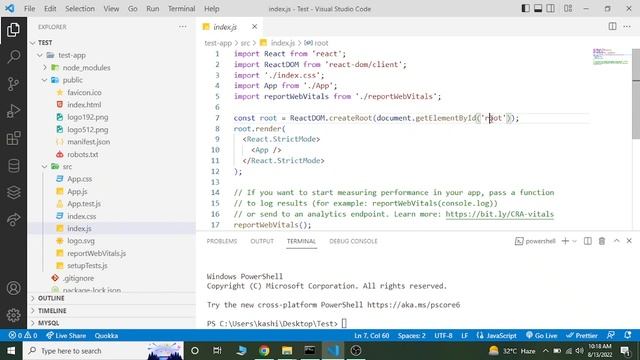Open the database cylinder icon in activity bar
The width and height of the screenshot is (640, 360).
coord(13,166)
